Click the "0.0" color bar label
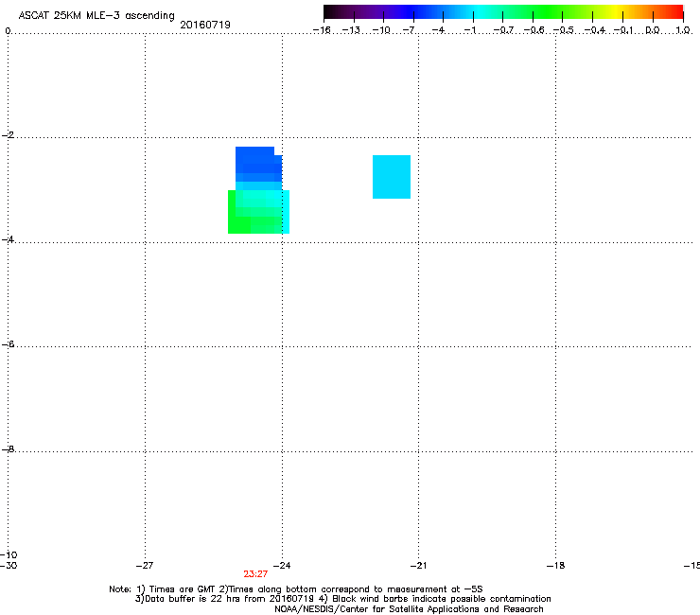This screenshot has width=700, height=615. pyautogui.click(x=653, y=30)
